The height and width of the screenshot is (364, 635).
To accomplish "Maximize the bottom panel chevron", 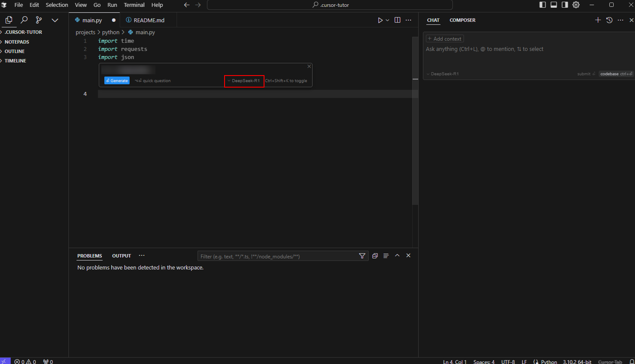I will [x=397, y=255].
